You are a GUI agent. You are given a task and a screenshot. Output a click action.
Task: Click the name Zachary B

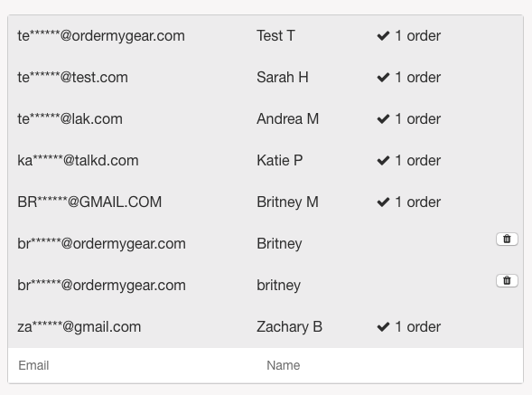289,327
